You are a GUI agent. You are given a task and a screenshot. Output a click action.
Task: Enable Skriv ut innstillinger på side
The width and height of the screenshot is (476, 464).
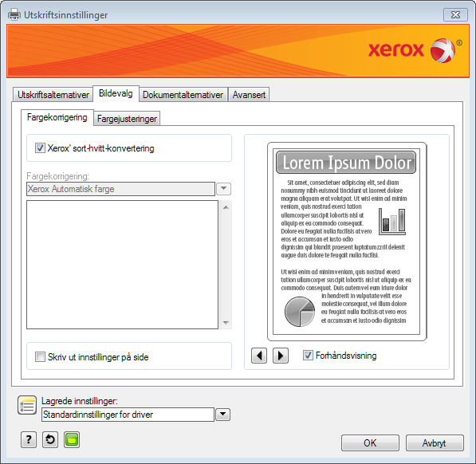click(x=40, y=357)
